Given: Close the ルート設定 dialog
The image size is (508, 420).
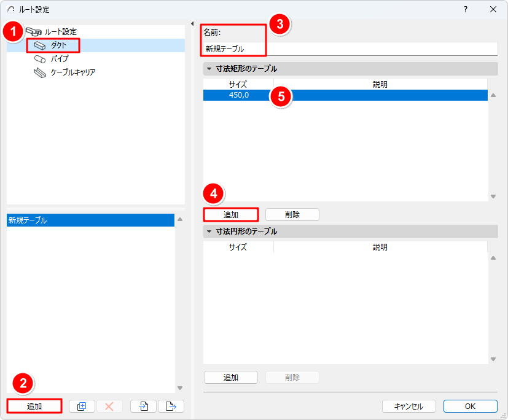Looking at the screenshot, I should coord(493,9).
